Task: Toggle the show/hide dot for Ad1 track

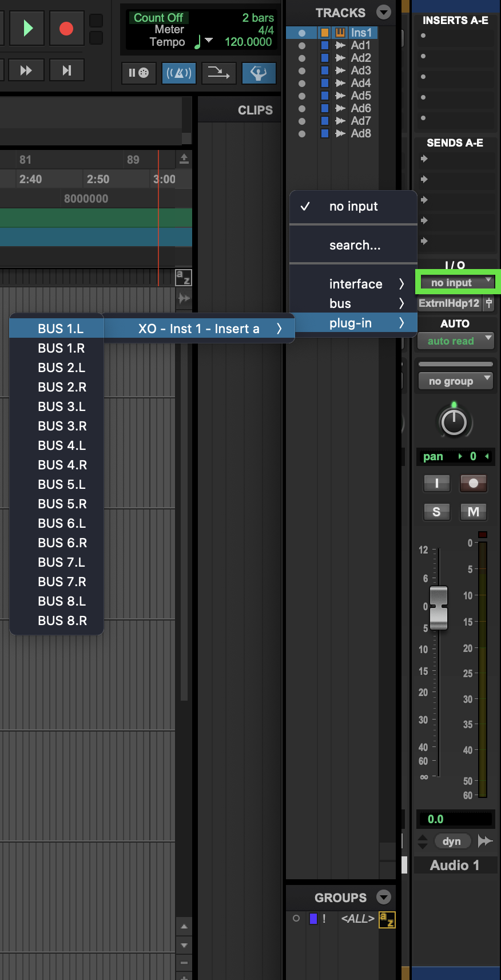Action: [x=302, y=45]
